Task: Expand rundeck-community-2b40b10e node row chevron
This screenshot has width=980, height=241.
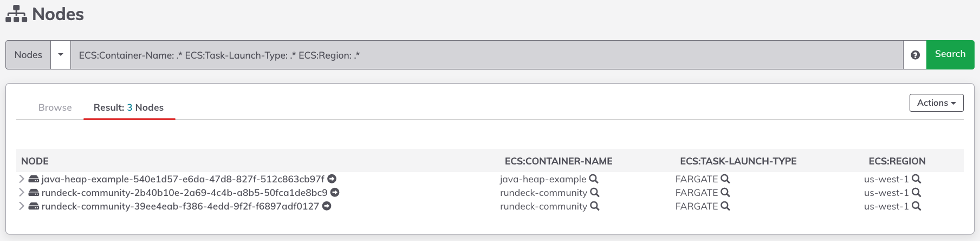Action: [x=21, y=192]
